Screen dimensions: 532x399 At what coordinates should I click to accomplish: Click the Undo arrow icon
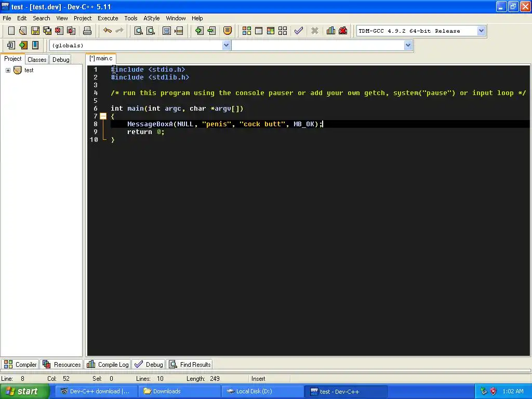pyautogui.click(x=108, y=31)
